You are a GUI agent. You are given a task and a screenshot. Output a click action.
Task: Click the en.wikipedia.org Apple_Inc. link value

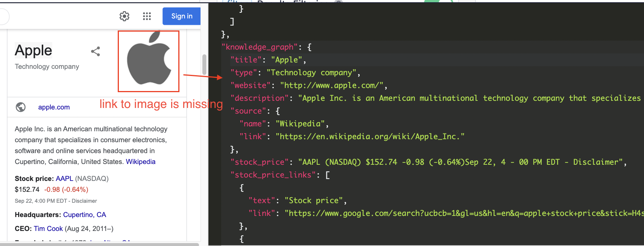tap(370, 137)
